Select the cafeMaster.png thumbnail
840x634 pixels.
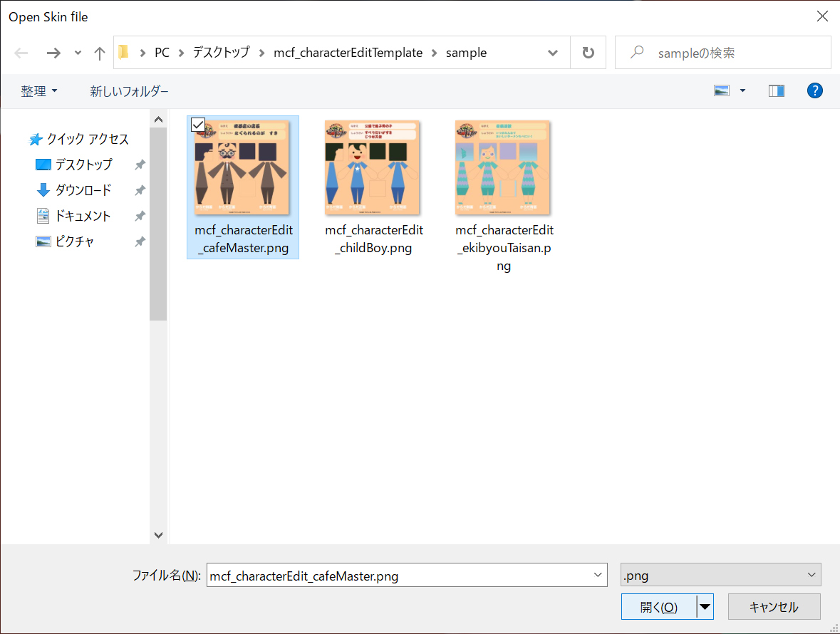point(242,167)
